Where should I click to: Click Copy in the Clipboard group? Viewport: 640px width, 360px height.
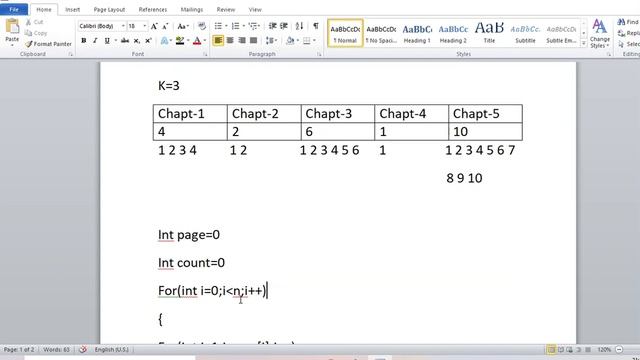click(36, 33)
